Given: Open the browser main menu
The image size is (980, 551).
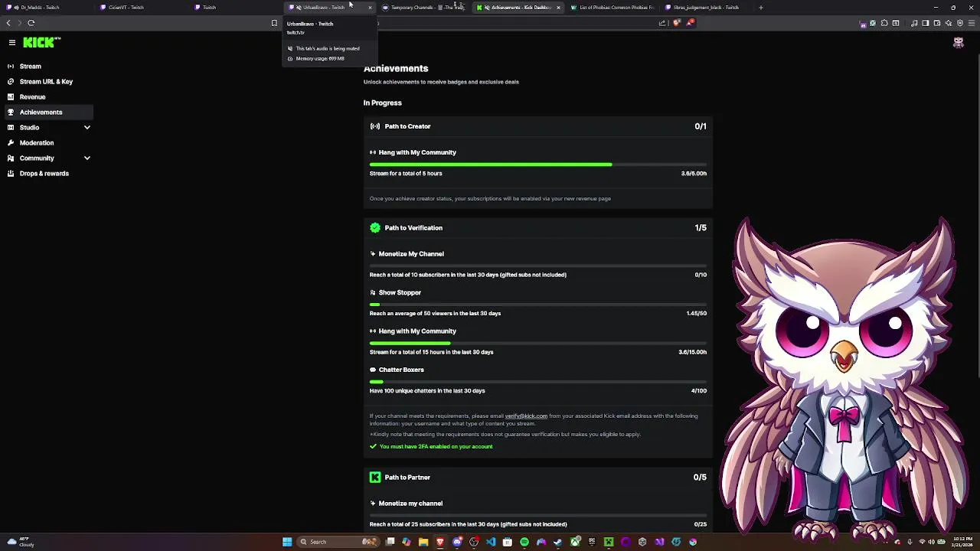Looking at the screenshot, I should [x=971, y=23].
